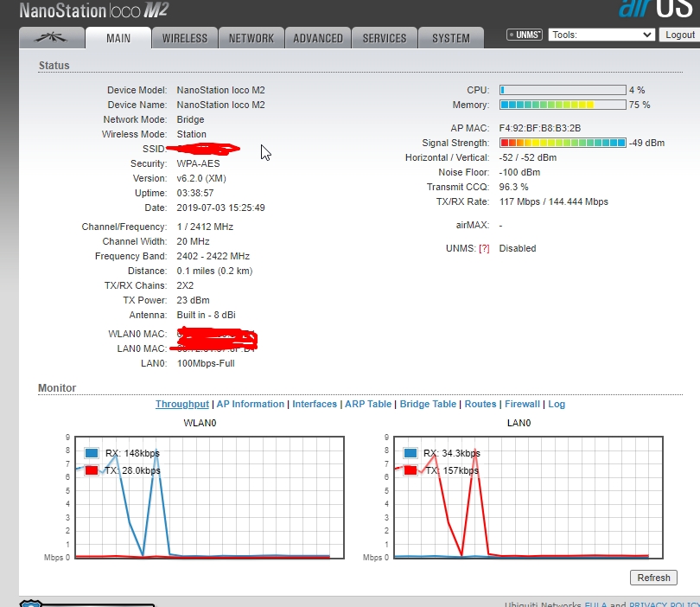Open the Interfaces monitor link
Image resolution: width=700 pixels, height=607 pixels.
[x=315, y=404]
